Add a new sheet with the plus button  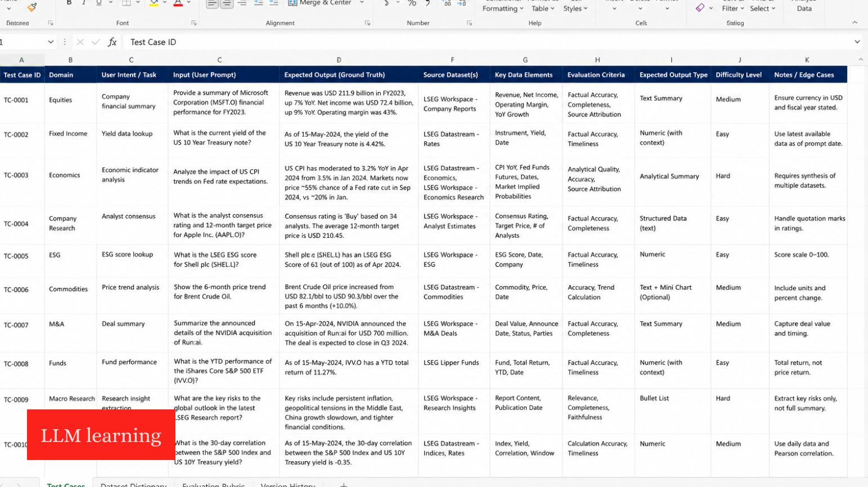point(343,484)
